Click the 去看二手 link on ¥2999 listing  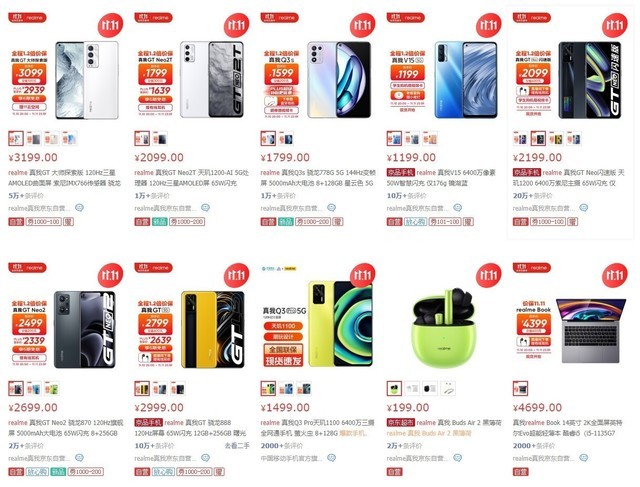pos(237,446)
